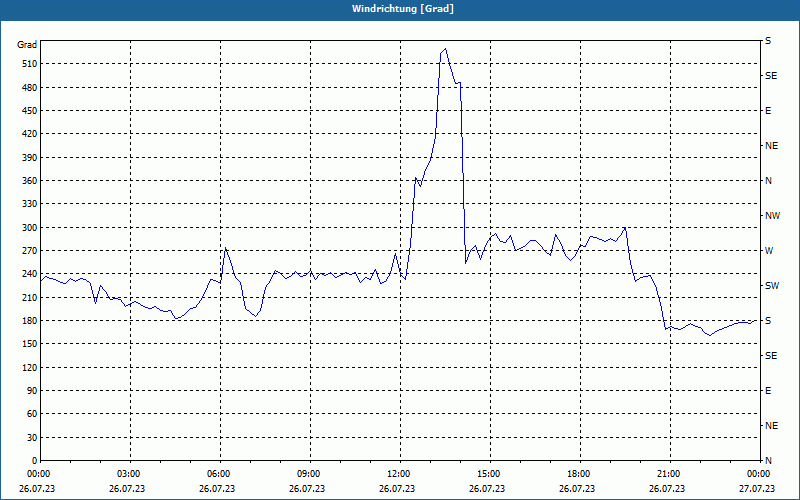Select the 450 y-axis value

tap(29, 111)
